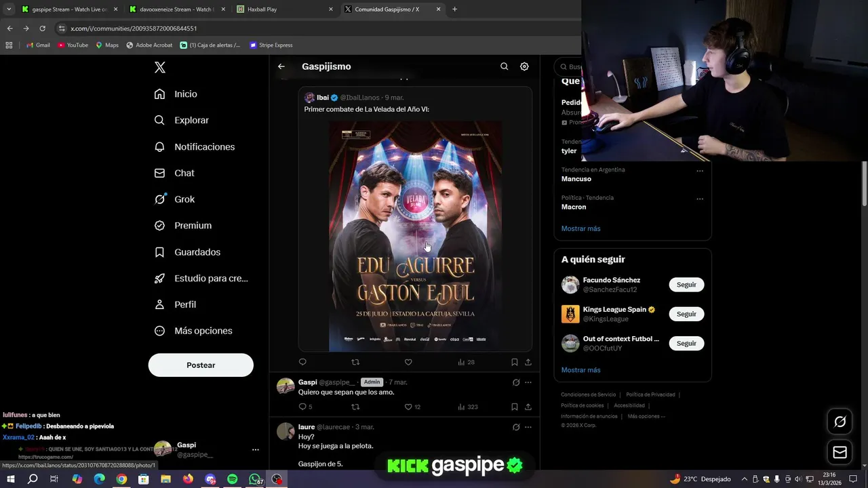The width and height of the screenshot is (868, 488).
Task: Open Spotify from the taskbar
Action: click(x=232, y=479)
